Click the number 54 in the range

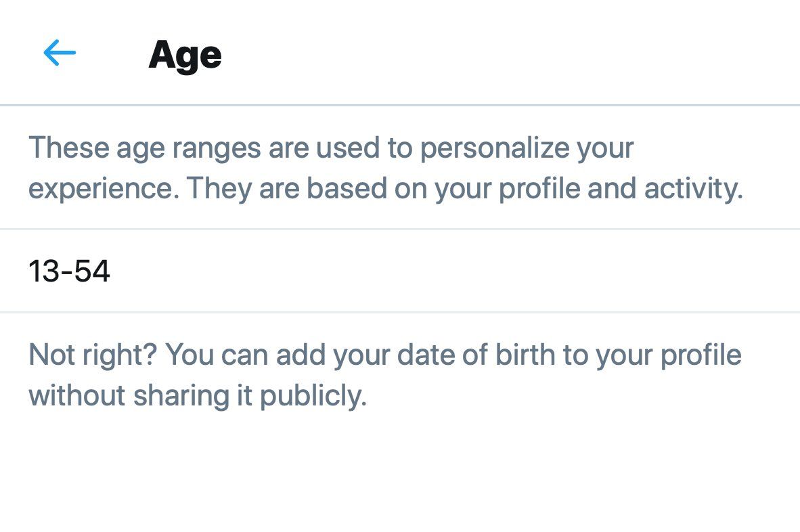coord(92,271)
